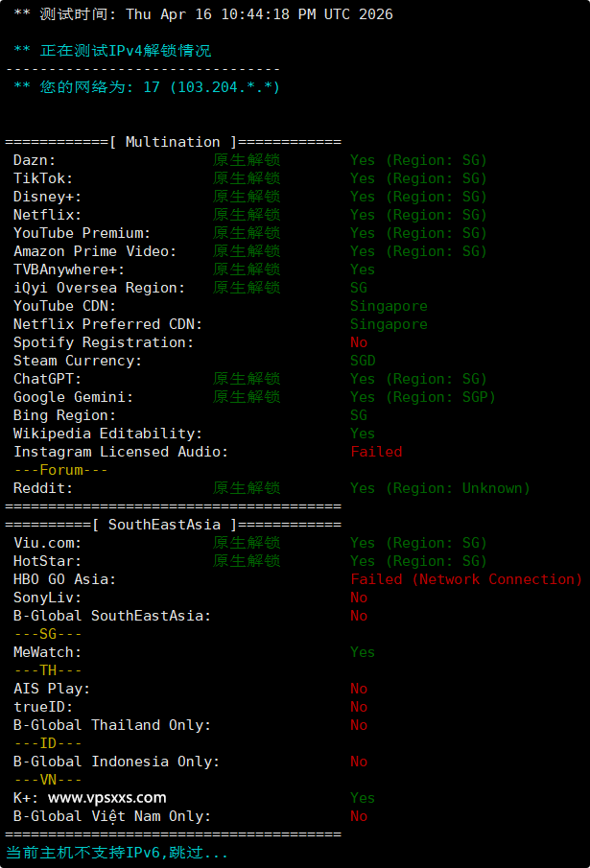Click the Netflix Preferred CDN label

(x=107, y=324)
